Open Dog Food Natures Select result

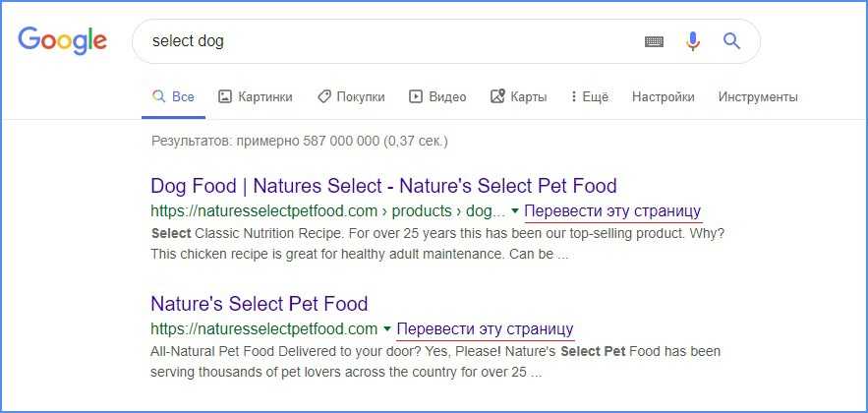pyautogui.click(x=383, y=186)
